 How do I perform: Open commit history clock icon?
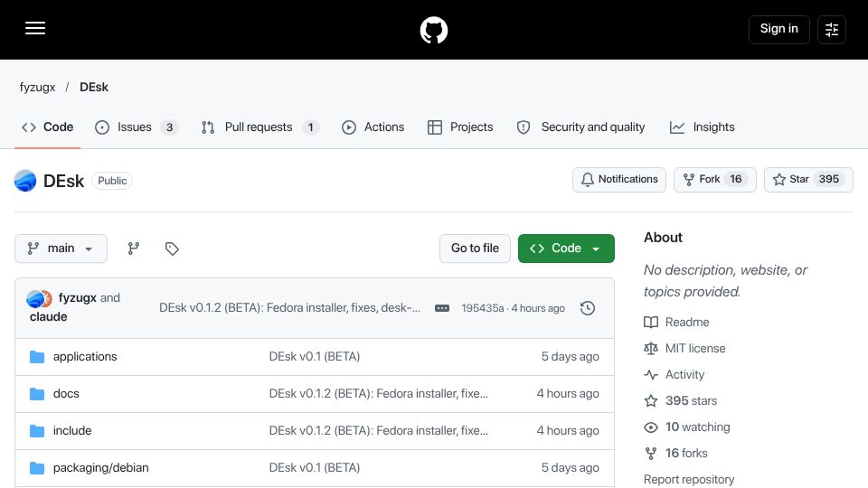[588, 308]
